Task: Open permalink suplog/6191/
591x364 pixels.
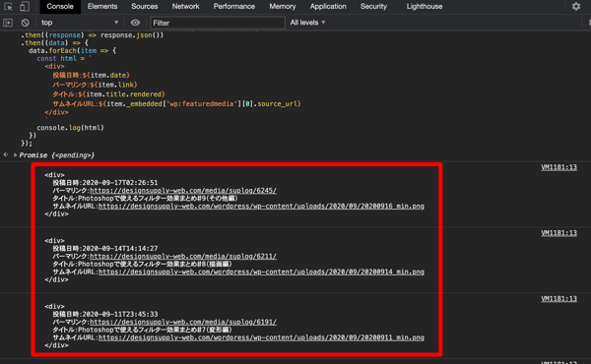Action: pyautogui.click(x=183, y=323)
